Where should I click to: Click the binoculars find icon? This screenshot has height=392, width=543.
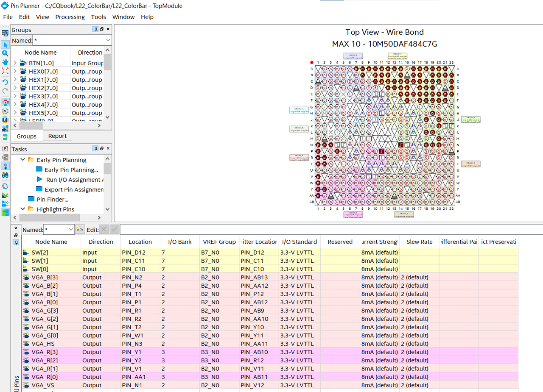pyautogui.click(x=5, y=175)
